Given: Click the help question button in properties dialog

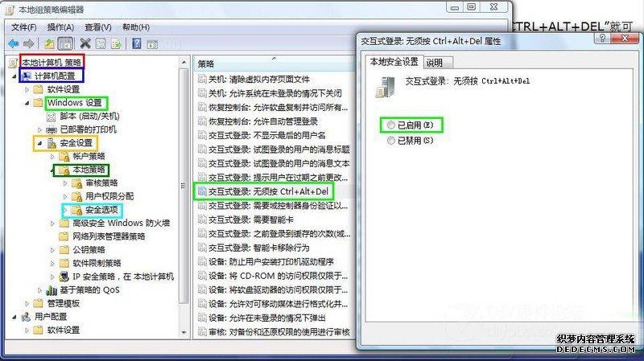Looking at the screenshot, I should click(x=602, y=39).
